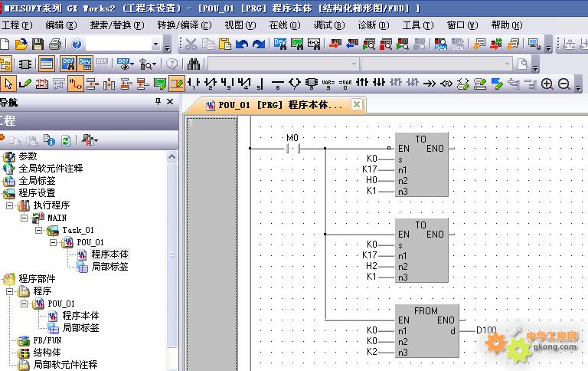Click the New project icon
The image size is (588, 371).
coord(5,44)
